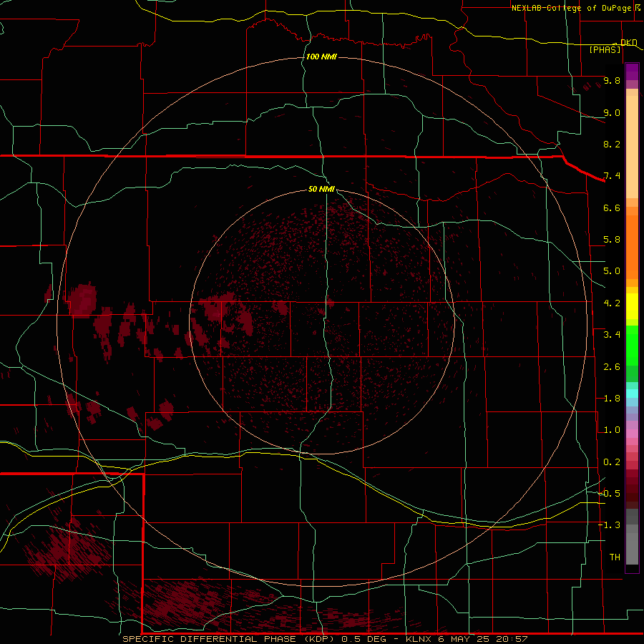Image resolution: width=644 pixels, height=644 pixels.
Task: Click the 20:57 timestamp in the caption
Action: pyautogui.click(x=512, y=639)
